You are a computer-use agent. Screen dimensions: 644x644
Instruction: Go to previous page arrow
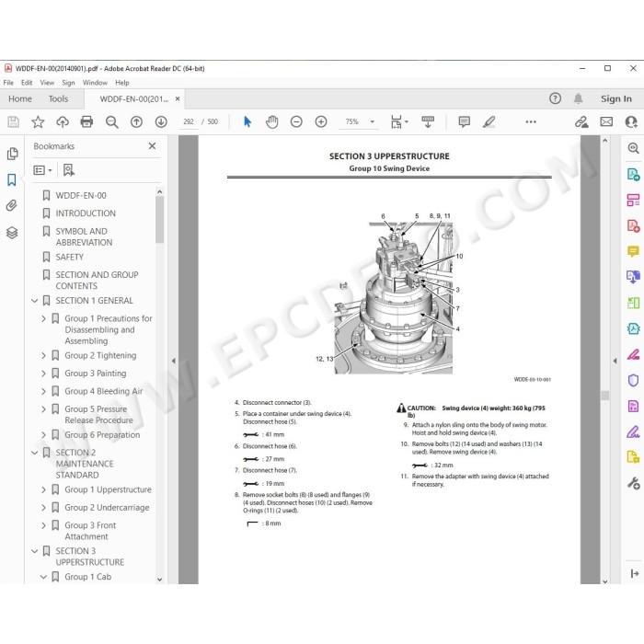[136, 121]
